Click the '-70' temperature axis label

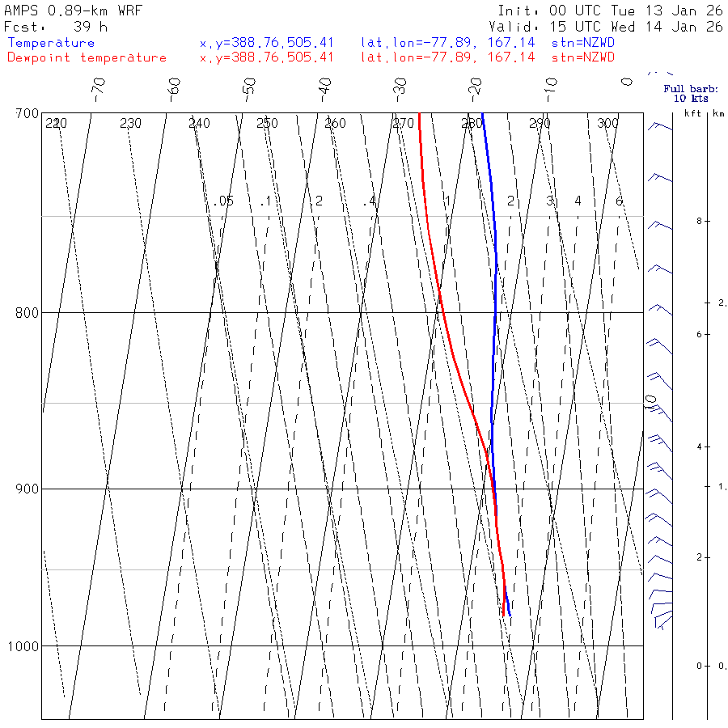pyautogui.click(x=99, y=90)
